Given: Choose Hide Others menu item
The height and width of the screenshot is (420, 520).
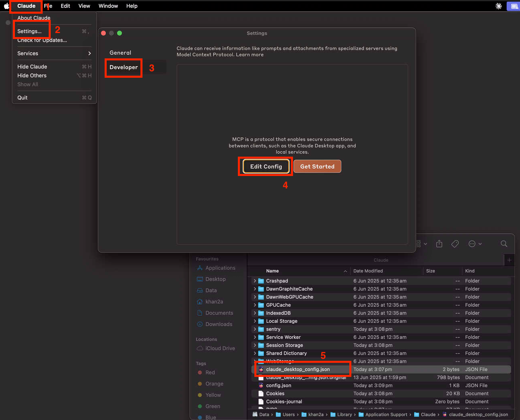Looking at the screenshot, I should pyautogui.click(x=54, y=76).
